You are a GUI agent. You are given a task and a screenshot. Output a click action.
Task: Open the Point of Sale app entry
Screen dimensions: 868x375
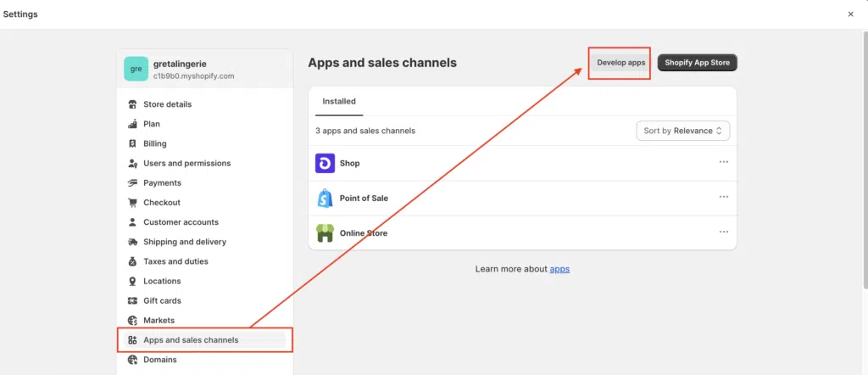[522, 199]
